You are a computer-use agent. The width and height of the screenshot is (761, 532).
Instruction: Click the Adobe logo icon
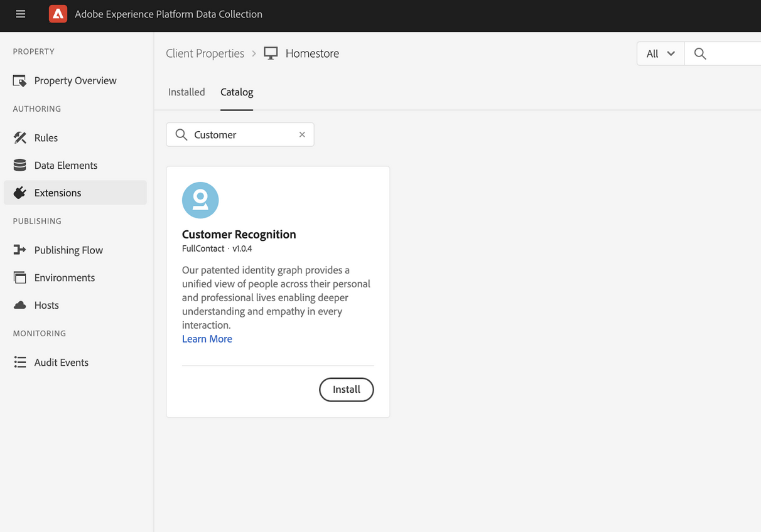pos(58,14)
